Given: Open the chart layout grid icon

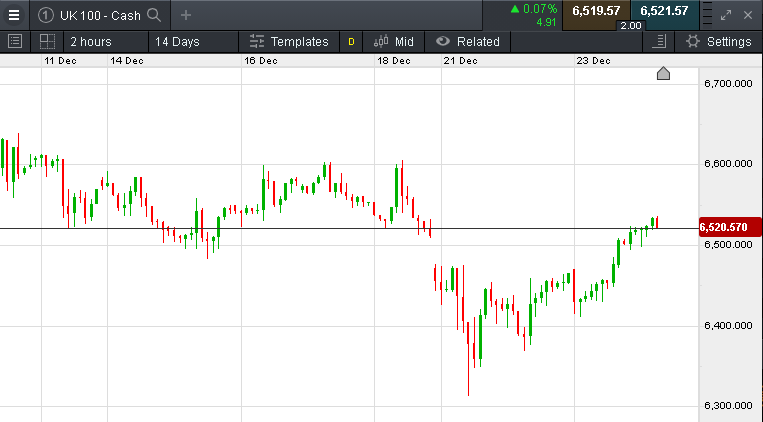Looking at the screenshot, I should [x=46, y=42].
